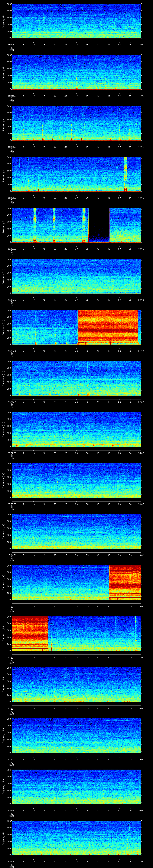153x868 pixels.
Task: Click the burst at 19 seconds in 23:18 spectrogram
Action: 54,225
